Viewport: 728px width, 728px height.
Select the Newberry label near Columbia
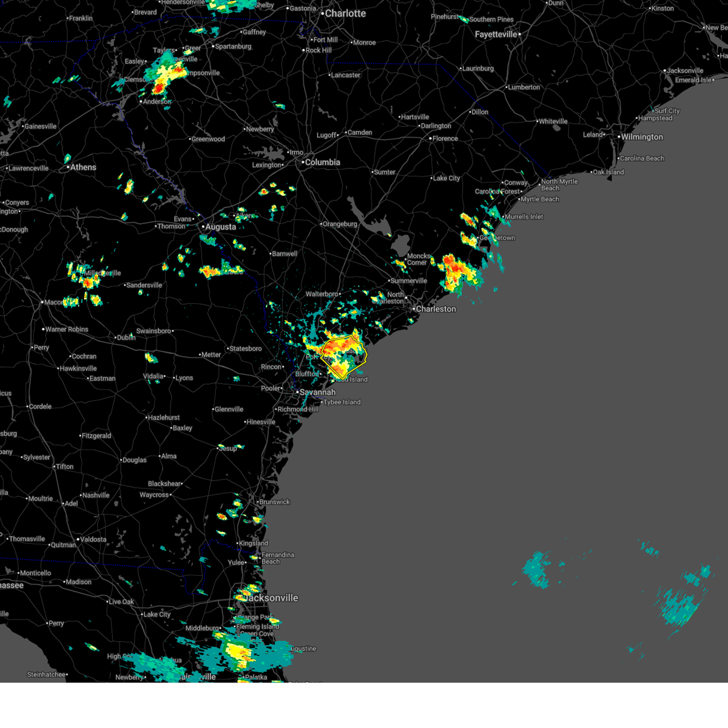point(260,129)
